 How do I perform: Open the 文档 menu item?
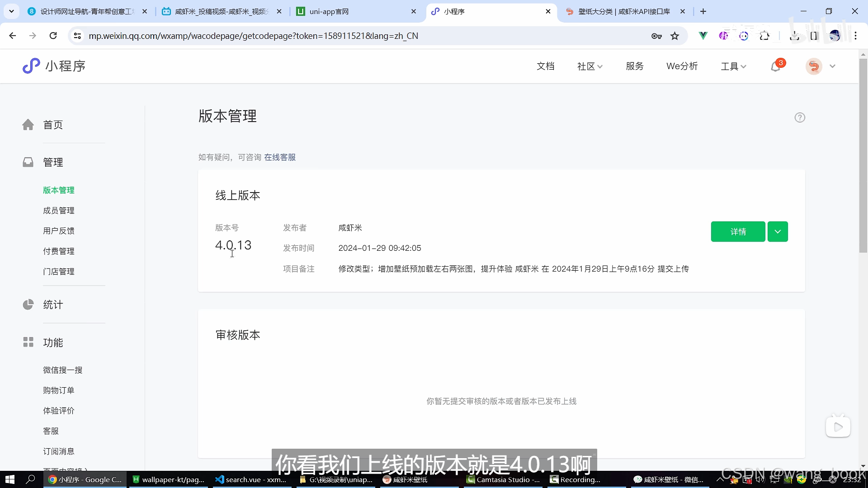click(x=545, y=66)
